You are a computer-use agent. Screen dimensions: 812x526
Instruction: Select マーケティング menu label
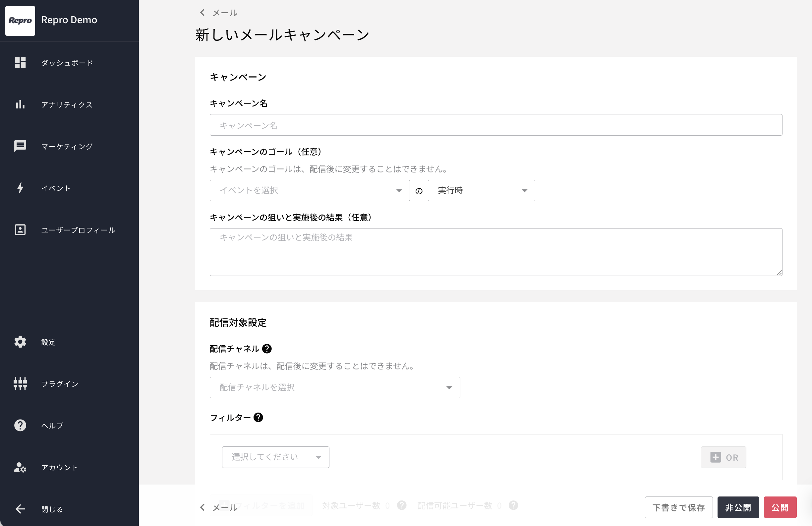tap(67, 147)
